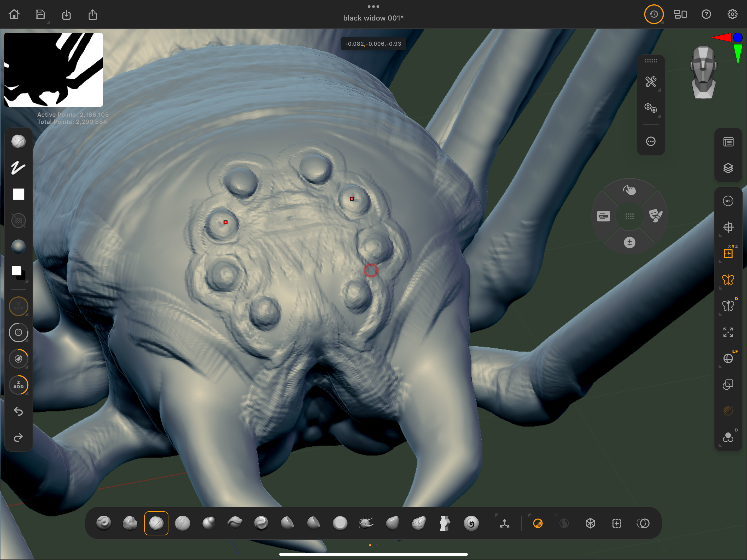Viewport: 747px width, 560px height.
Task: Click the dotted grip of the floating tool panel
Action: tap(651, 61)
